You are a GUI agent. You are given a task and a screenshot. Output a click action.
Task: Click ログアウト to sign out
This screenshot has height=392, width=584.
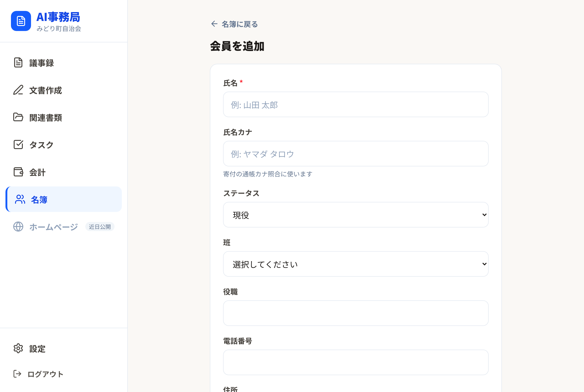(x=64, y=374)
